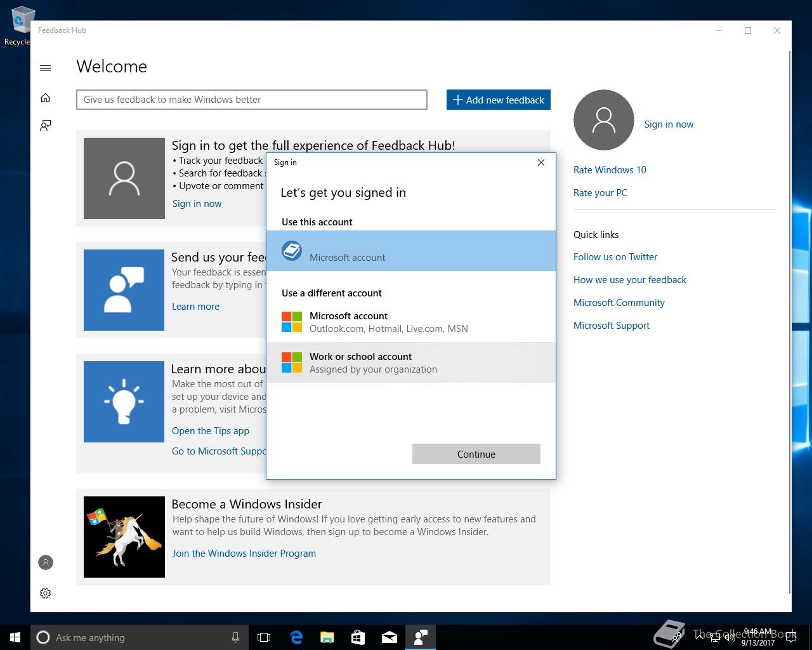Image resolution: width=812 pixels, height=650 pixels.
Task: Open the hamburger navigation menu
Action: coord(45,68)
